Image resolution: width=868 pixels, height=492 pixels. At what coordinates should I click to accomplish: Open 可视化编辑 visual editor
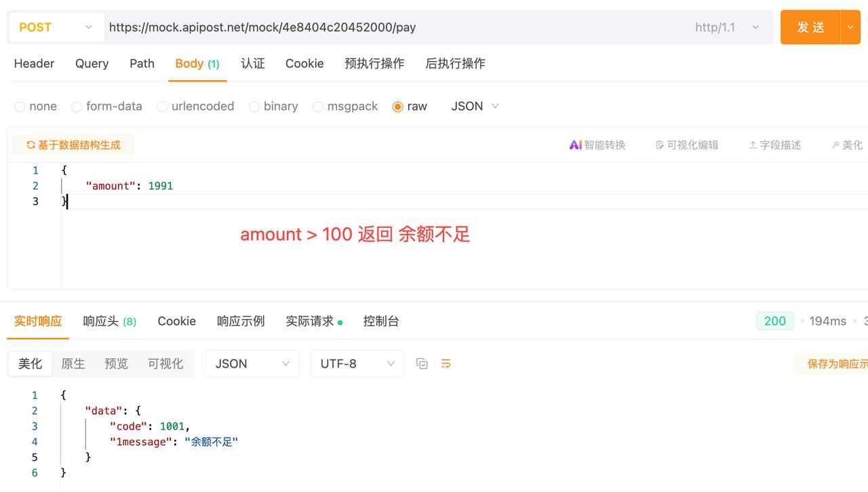[687, 145]
